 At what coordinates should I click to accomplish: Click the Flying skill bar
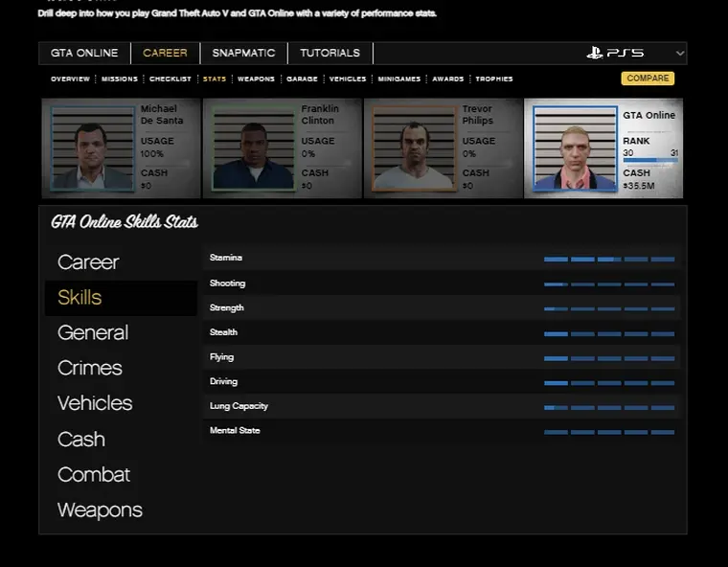609,358
